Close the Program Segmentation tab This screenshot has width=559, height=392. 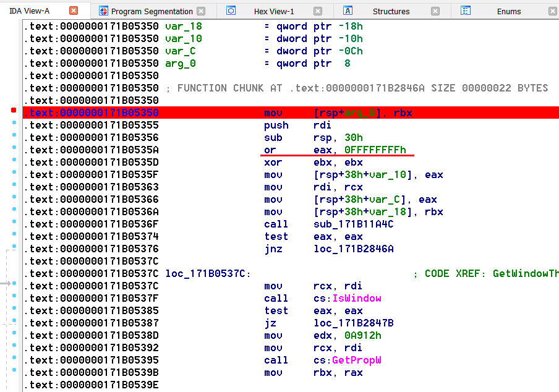(201, 11)
